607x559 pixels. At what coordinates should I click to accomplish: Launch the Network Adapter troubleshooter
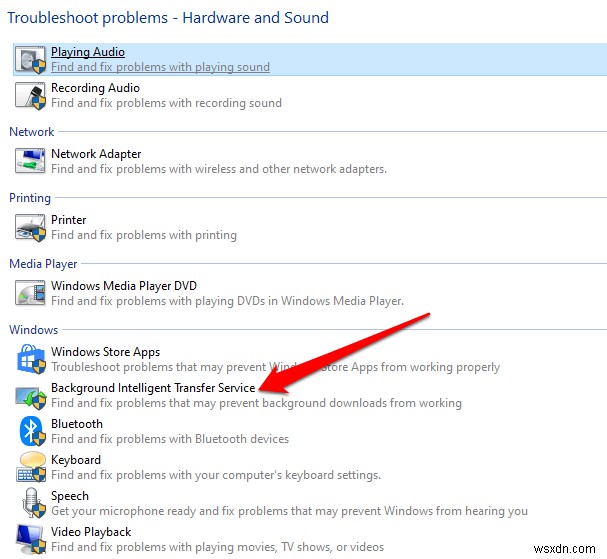96,154
